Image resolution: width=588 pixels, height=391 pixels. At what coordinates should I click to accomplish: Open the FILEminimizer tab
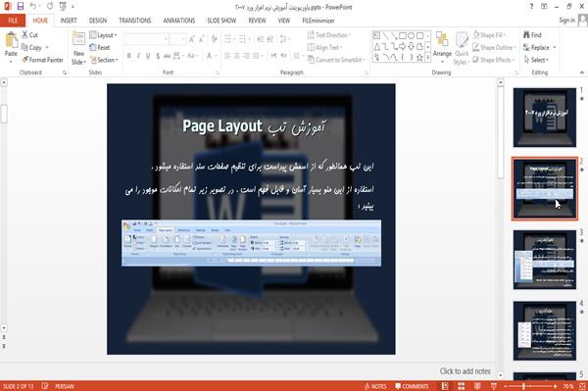tap(318, 21)
